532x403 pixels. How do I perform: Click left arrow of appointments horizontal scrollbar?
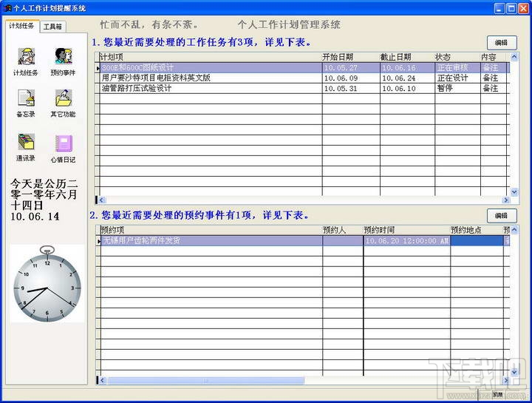[102, 381]
